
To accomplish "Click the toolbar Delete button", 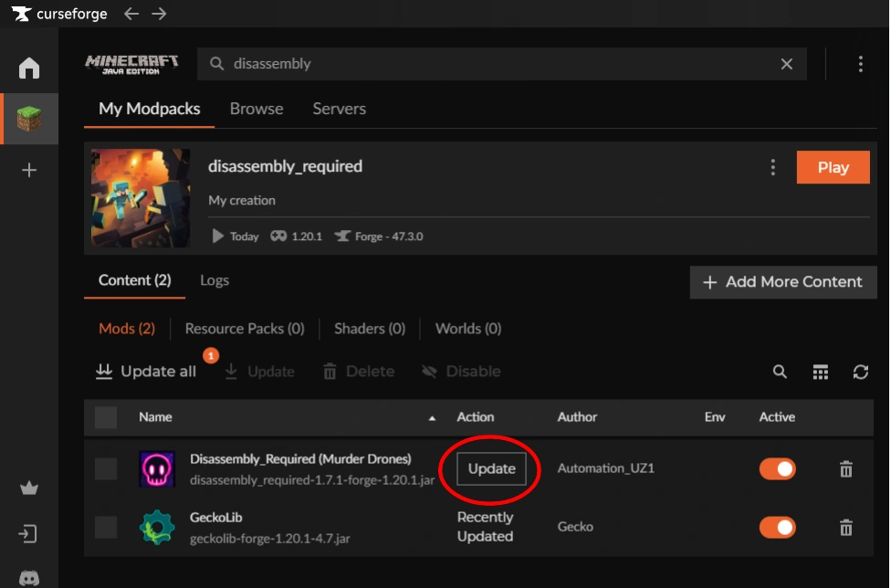I will pyautogui.click(x=359, y=372).
